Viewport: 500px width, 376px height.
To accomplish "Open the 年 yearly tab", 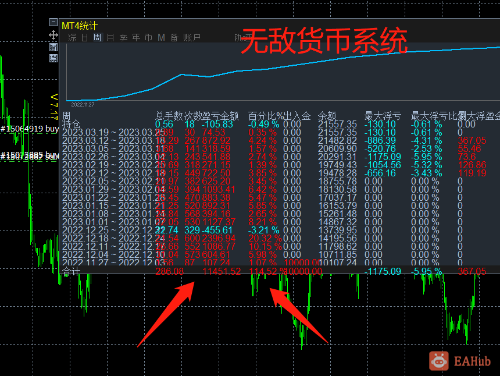I will click(x=136, y=38).
